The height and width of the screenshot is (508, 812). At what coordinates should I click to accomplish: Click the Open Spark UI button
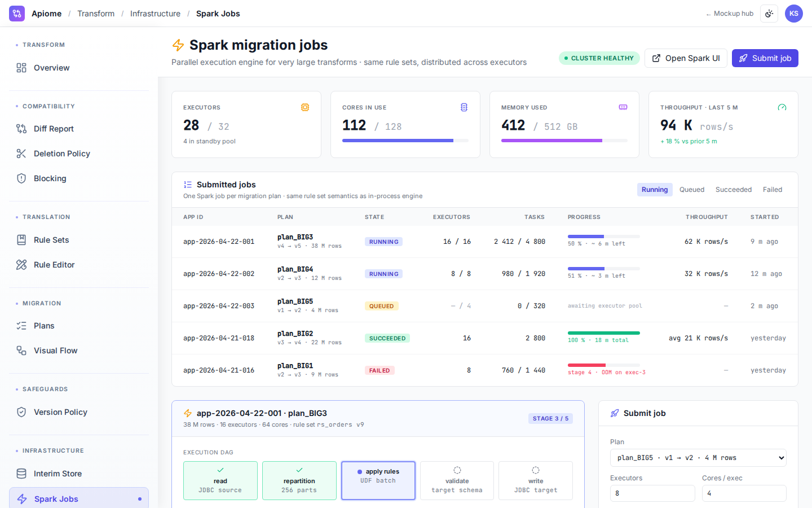[x=686, y=58]
